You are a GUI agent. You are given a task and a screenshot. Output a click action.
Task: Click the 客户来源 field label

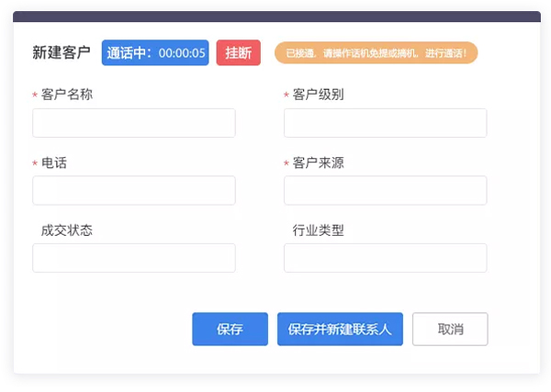(x=318, y=162)
